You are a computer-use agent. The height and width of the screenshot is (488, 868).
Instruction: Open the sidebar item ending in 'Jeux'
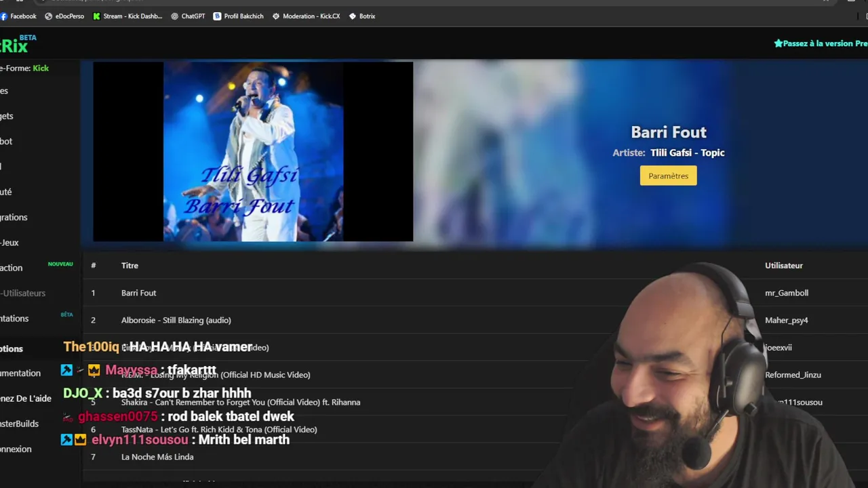coord(9,243)
